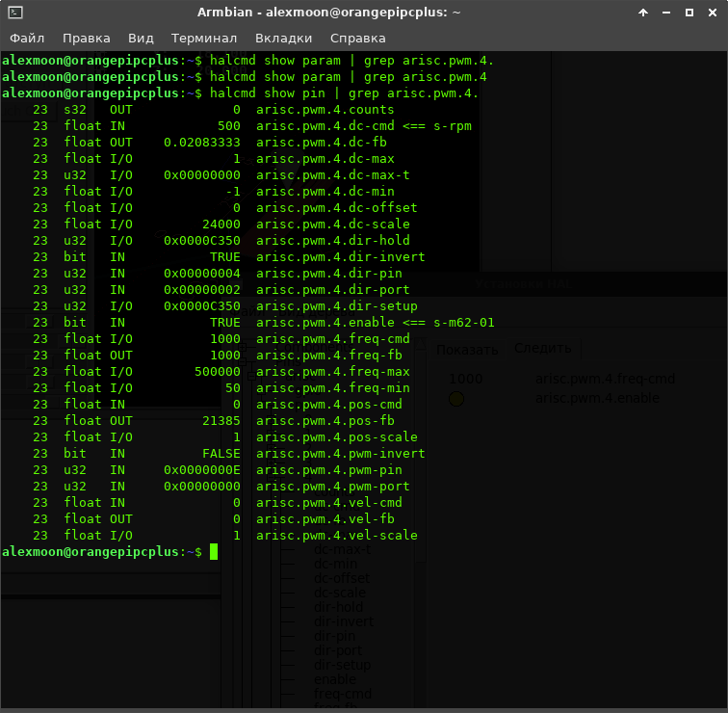Maximize the terminal window
728x713 pixels.
click(x=689, y=13)
